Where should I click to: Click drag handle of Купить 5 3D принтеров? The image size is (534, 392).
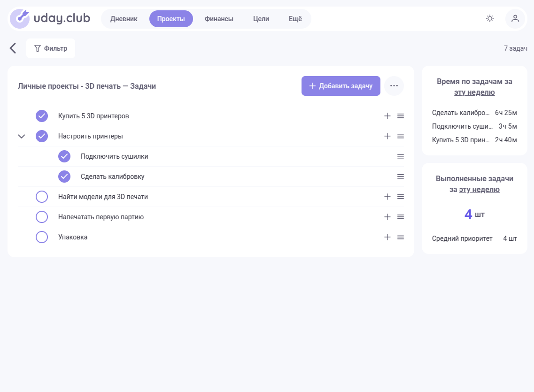pyautogui.click(x=401, y=116)
